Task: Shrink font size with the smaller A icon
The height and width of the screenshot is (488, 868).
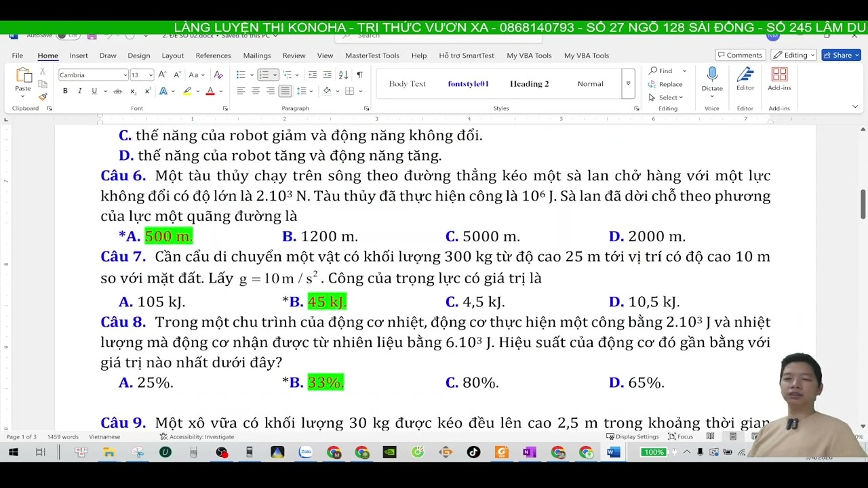Action: click(177, 75)
